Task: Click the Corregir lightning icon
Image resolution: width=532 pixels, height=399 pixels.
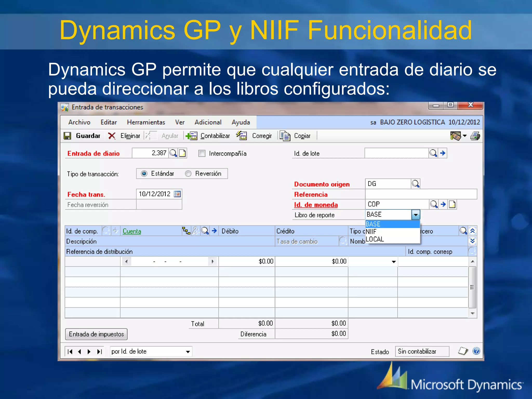Action: tap(242, 136)
